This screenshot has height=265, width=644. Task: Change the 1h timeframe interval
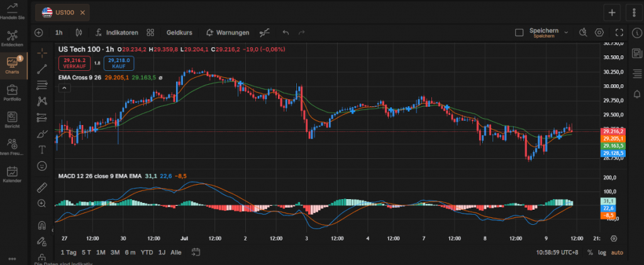(58, 33)
